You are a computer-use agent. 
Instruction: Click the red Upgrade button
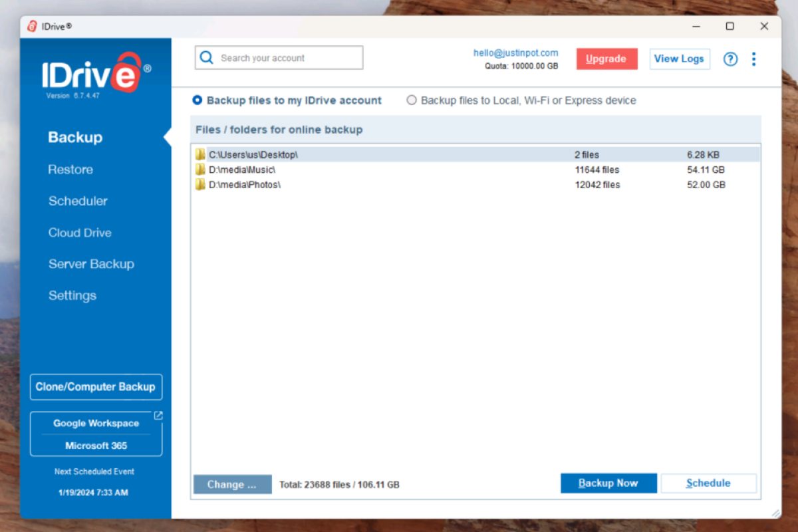(606, 59)
